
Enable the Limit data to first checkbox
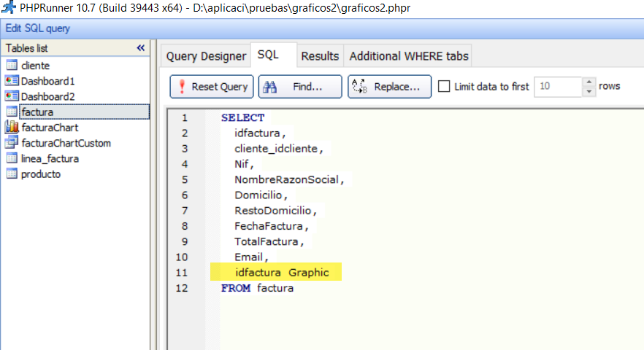tap(444, 86)
